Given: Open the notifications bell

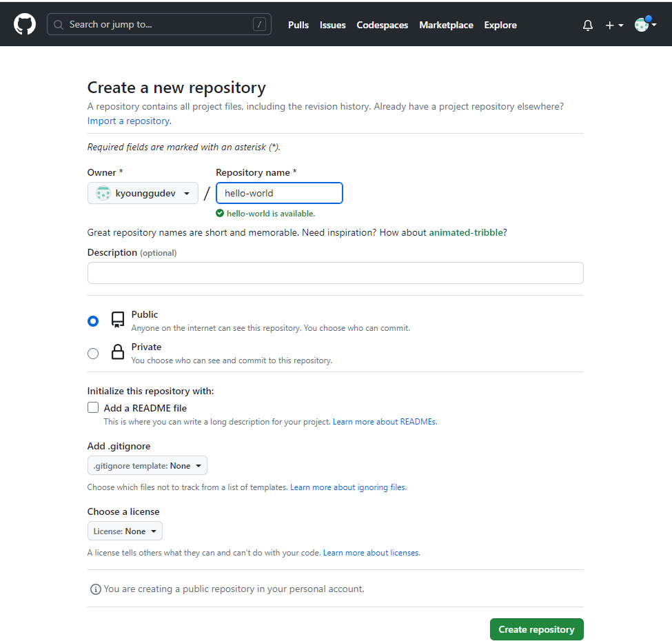Looking at the screenshot, I should [x=588, y=26].
